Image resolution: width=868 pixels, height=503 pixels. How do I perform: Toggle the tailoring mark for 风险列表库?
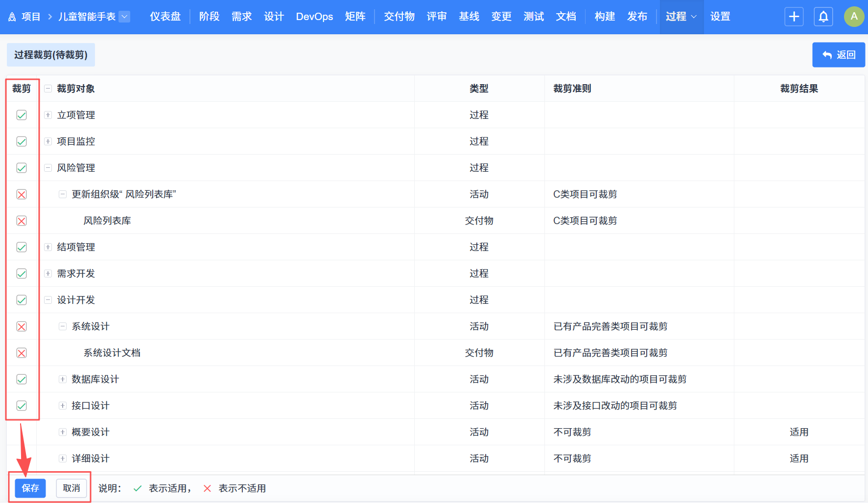(x=22, y=221)
